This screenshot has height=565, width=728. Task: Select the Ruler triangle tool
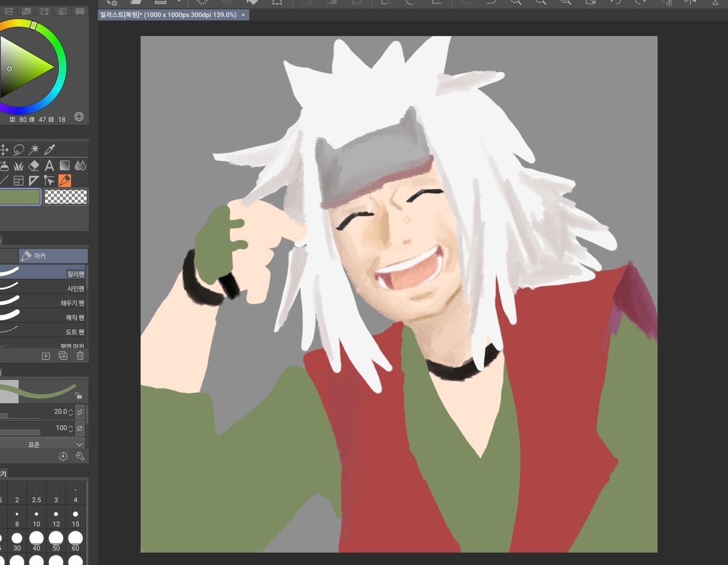pyautogui.click(x=34, y=181)
